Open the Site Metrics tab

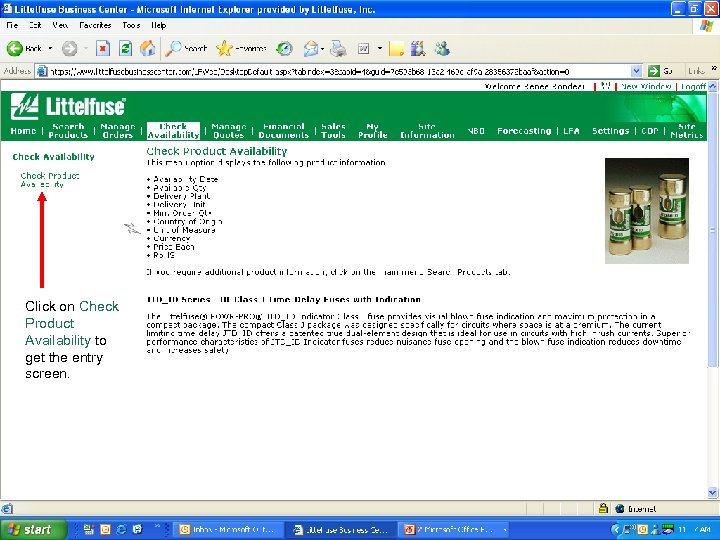pos(686,130)
